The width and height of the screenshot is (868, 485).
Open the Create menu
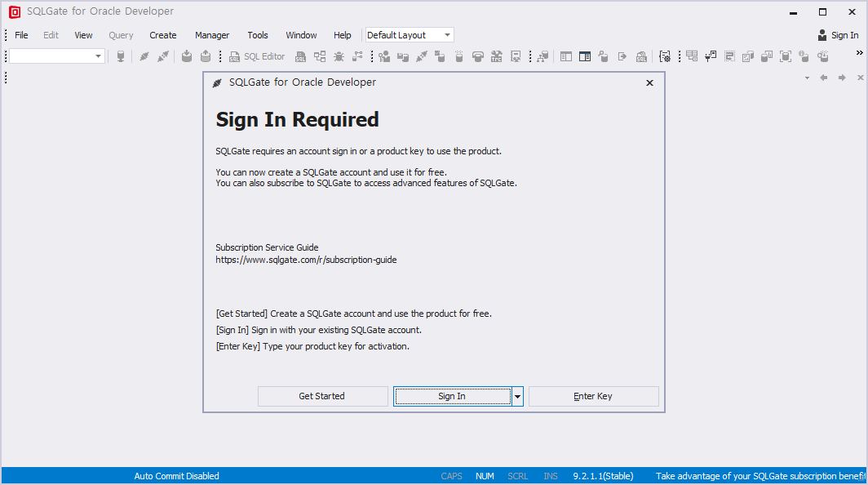pos(163,35)
